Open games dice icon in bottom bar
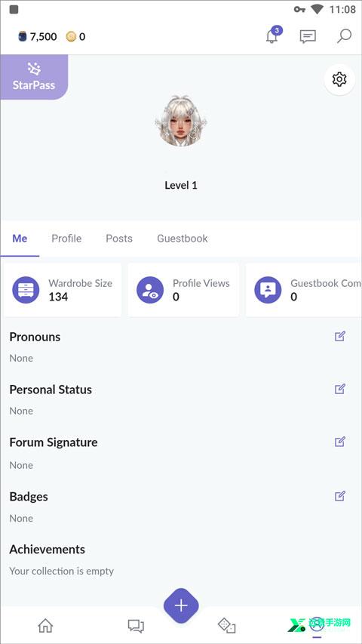The image size is (362, 644). [226, 626]
